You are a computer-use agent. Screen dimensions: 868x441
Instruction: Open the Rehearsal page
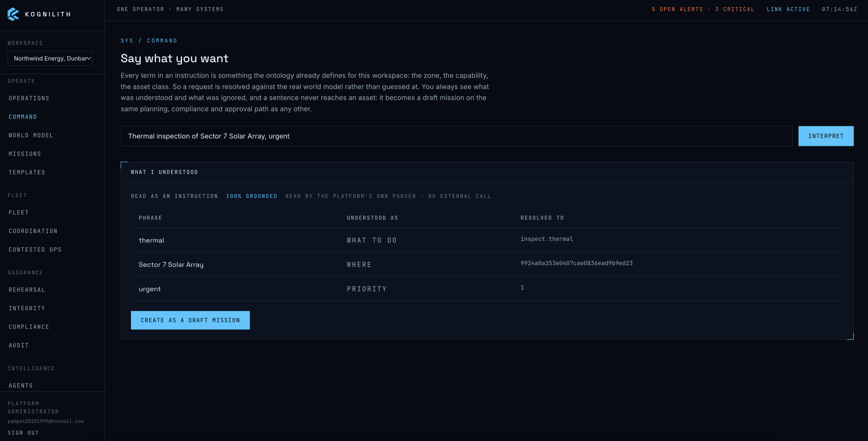click(27, 289)
